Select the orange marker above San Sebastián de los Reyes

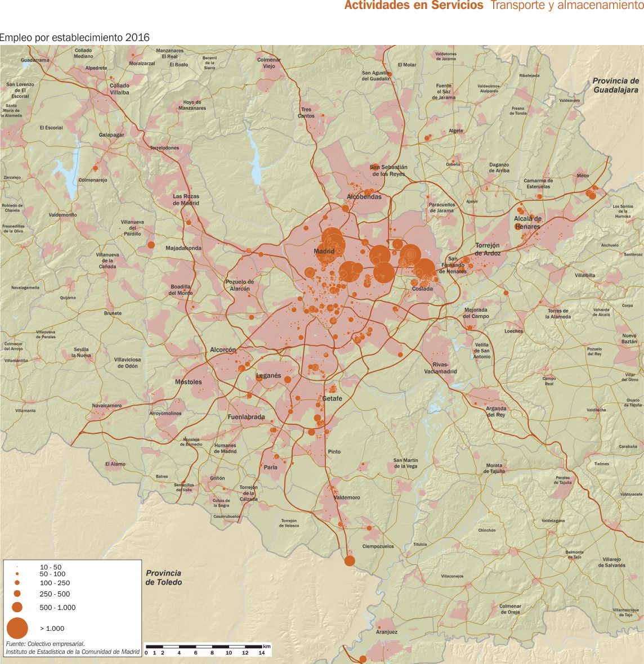tap(376, 167)
